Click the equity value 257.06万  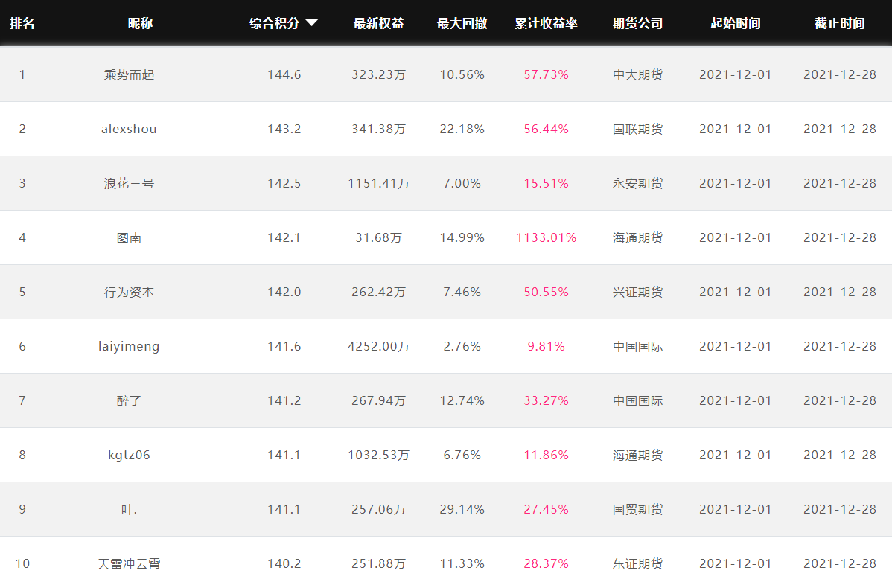[378, 509]
